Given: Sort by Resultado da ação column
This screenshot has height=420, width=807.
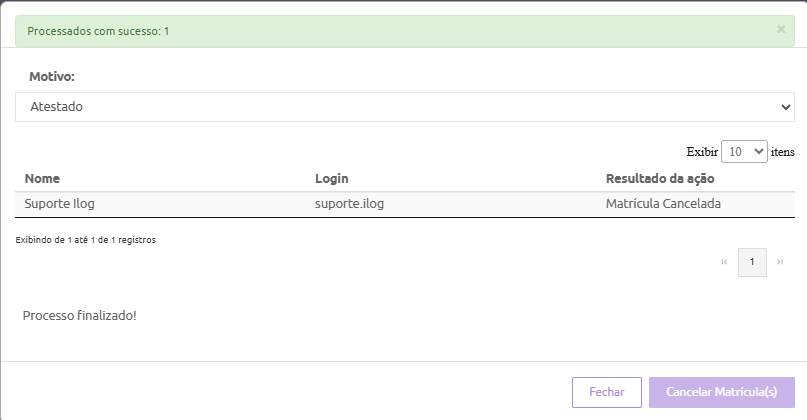Looking at the screenshot, I should (x=660, y=178).
